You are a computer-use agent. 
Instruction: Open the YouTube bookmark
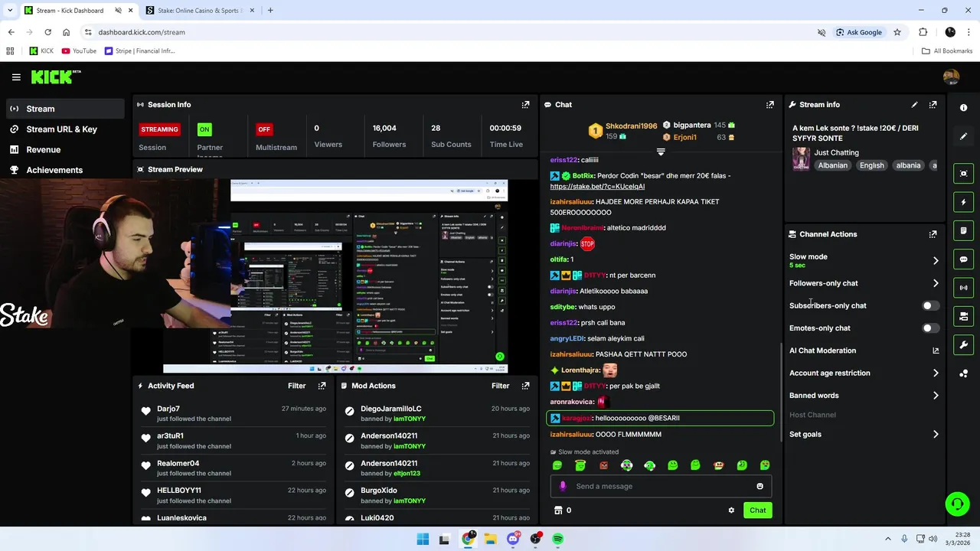pyautogui.click(x=79, y=51)
